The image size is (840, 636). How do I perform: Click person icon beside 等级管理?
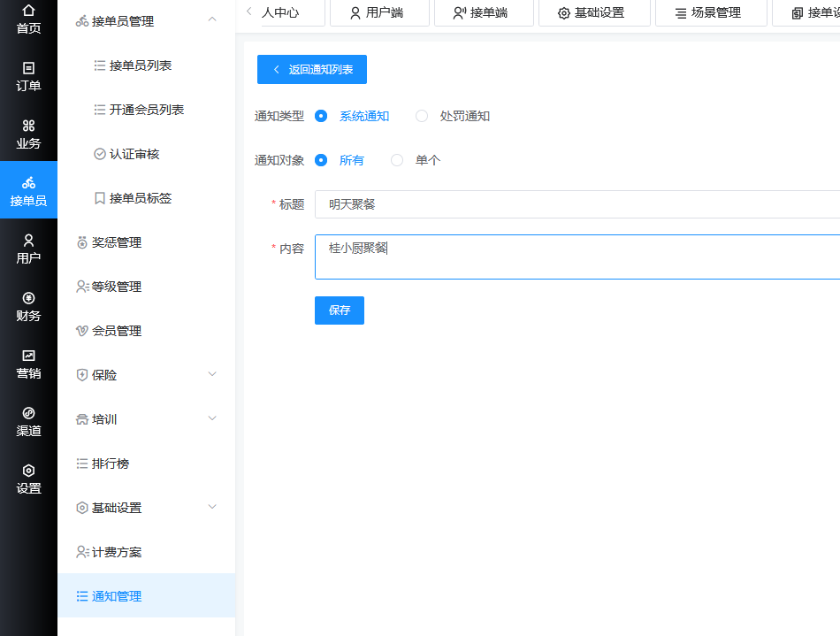pos(82,287)
